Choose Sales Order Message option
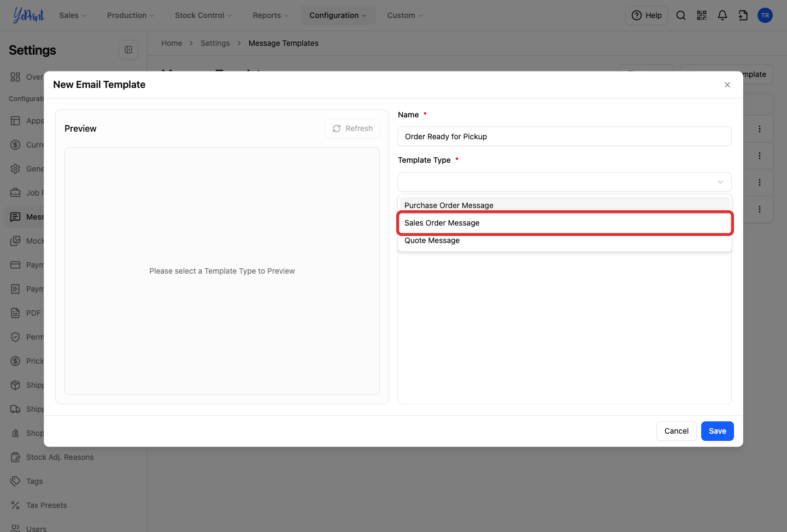This screenshot has height=532, width=787. tap(565, 223)
